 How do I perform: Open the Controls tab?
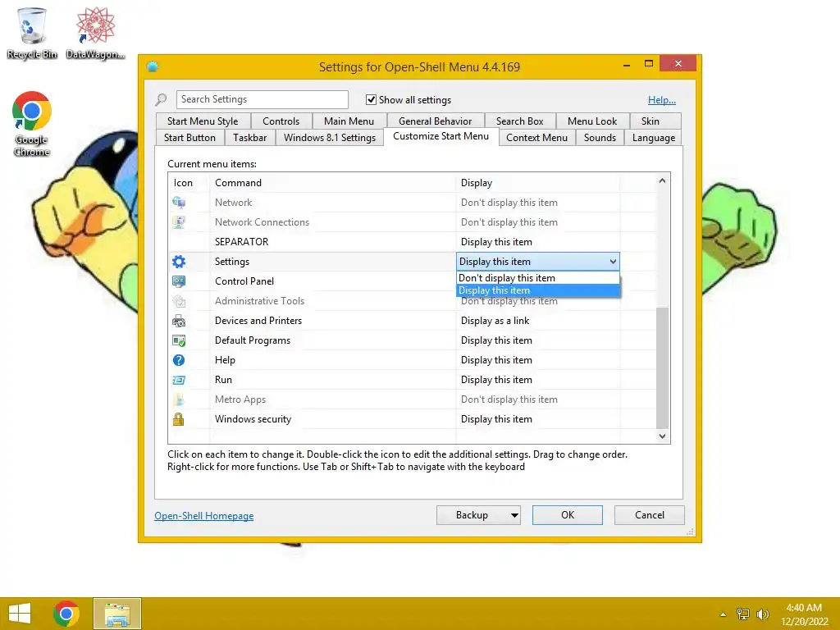[x=281, y=121]
